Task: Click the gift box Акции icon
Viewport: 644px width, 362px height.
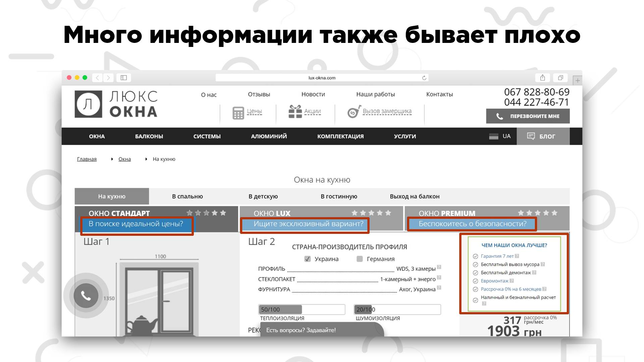Action: point(295,112)
